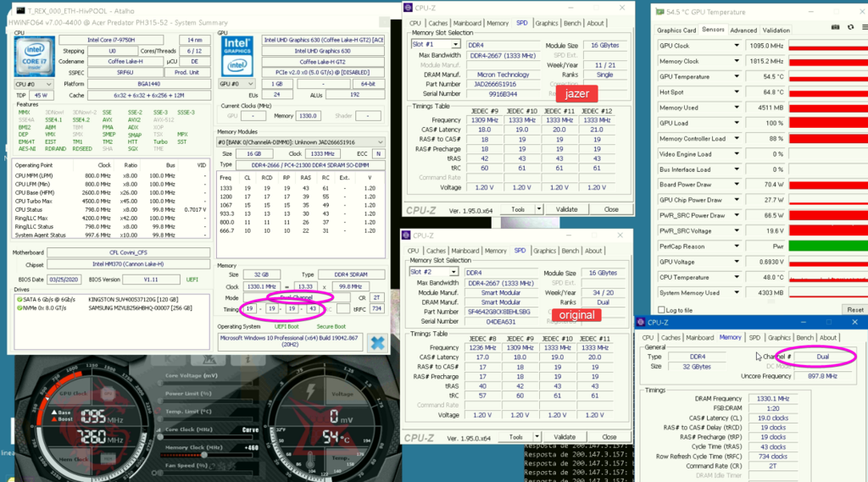This screenshot has height=482, width=868.
Task: Switch to Graphics Card tab in GPU-Z
Action: [676, 30]
